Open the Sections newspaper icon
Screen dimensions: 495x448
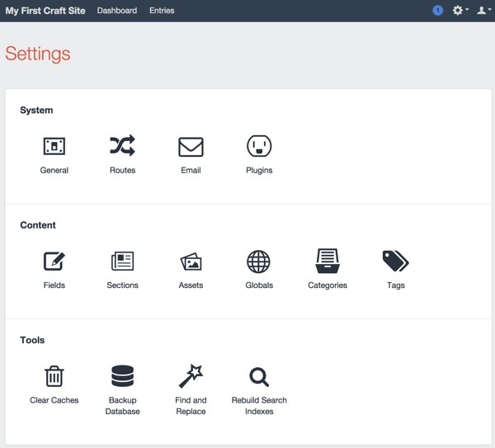122,261
